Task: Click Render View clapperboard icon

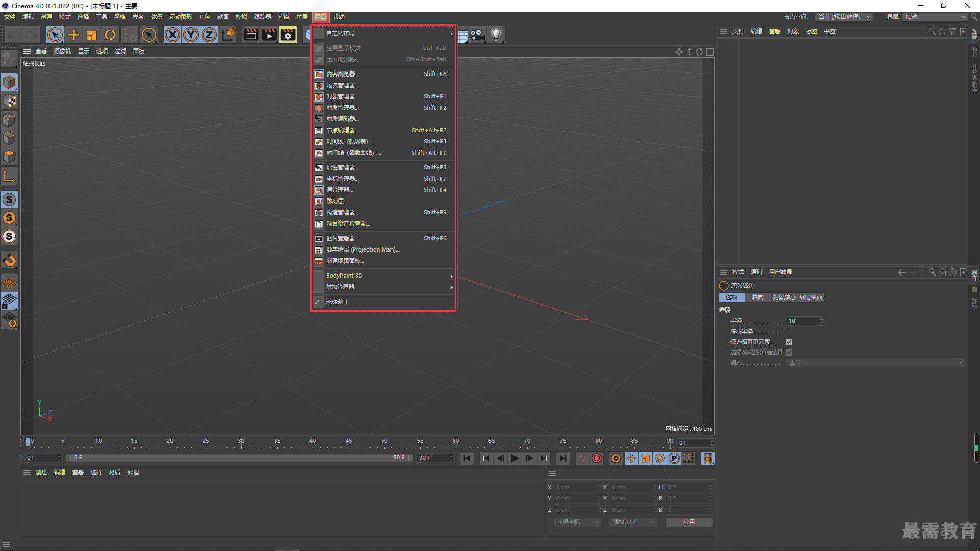Action: pyautogui.click(x=251, y=35)
